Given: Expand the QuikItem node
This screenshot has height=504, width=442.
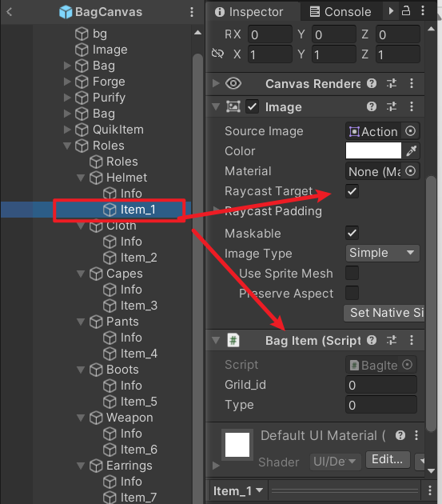Looking at the screenshot, I should click(67, 130).
